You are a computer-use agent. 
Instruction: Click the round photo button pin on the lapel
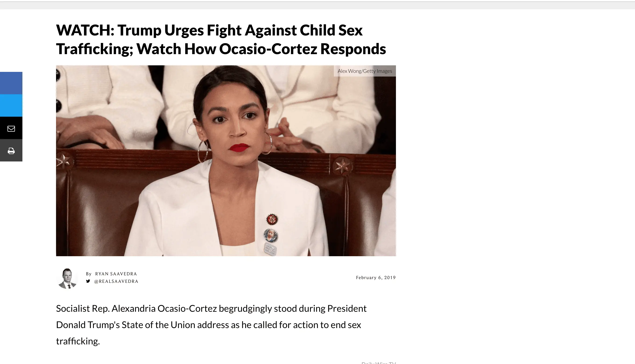point(271,235)
